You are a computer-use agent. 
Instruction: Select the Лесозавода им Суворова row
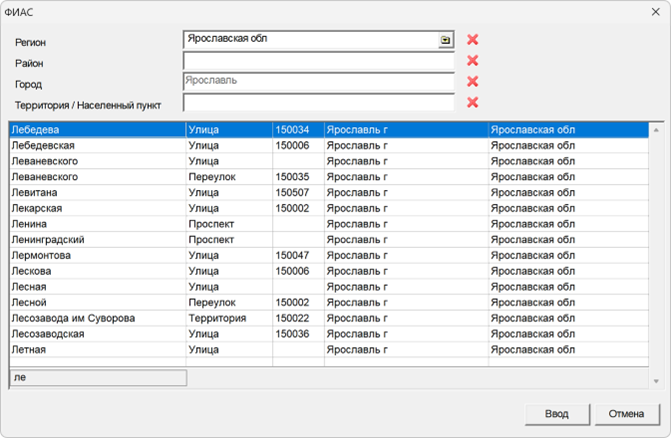pyautogui.click(x=96, y=318)
